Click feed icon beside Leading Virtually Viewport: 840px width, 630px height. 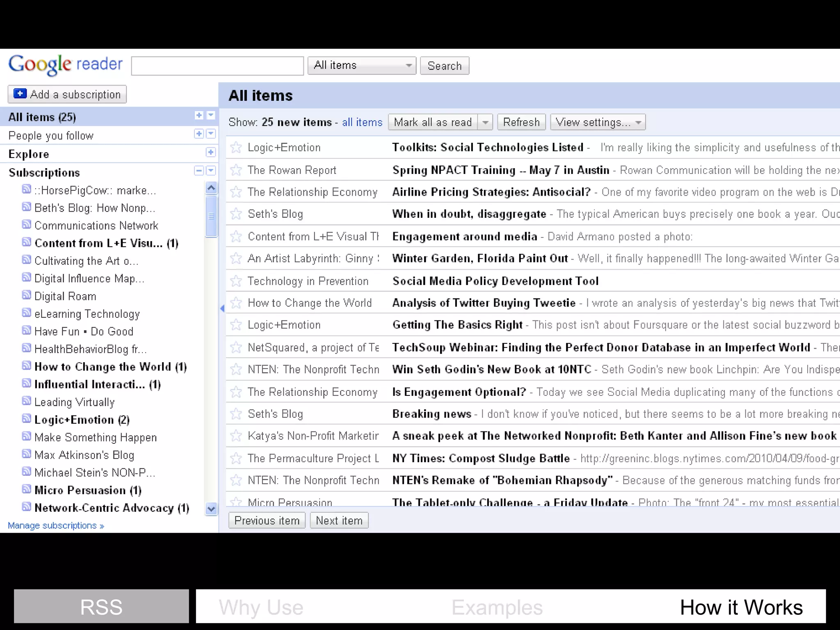26,401
